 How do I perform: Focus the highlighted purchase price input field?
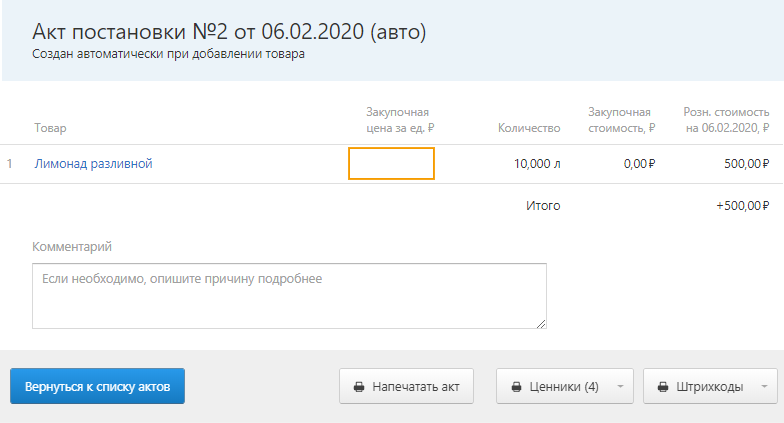(x=392, y=164)
